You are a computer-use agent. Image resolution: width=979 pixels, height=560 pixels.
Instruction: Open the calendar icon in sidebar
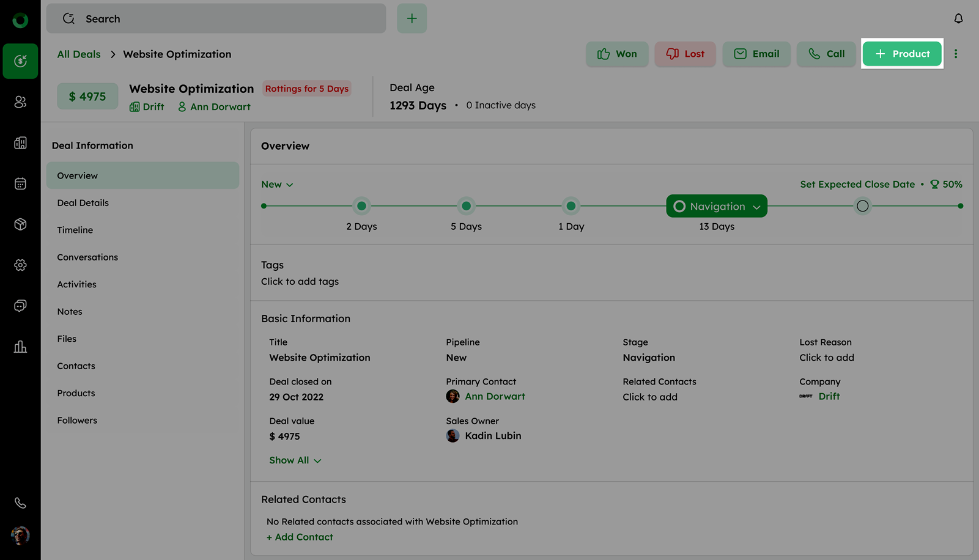(x=20, y=183)
